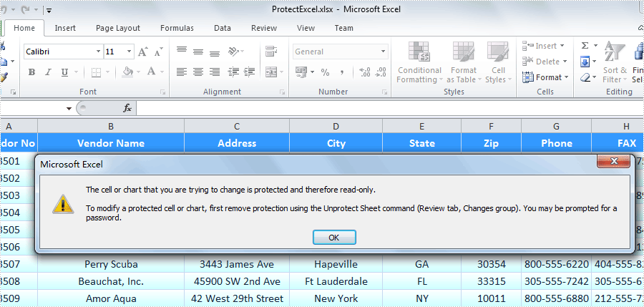Click the Orientation text-angle icon
The height and width of the screenshot is (307, 644).
[234, 52]
